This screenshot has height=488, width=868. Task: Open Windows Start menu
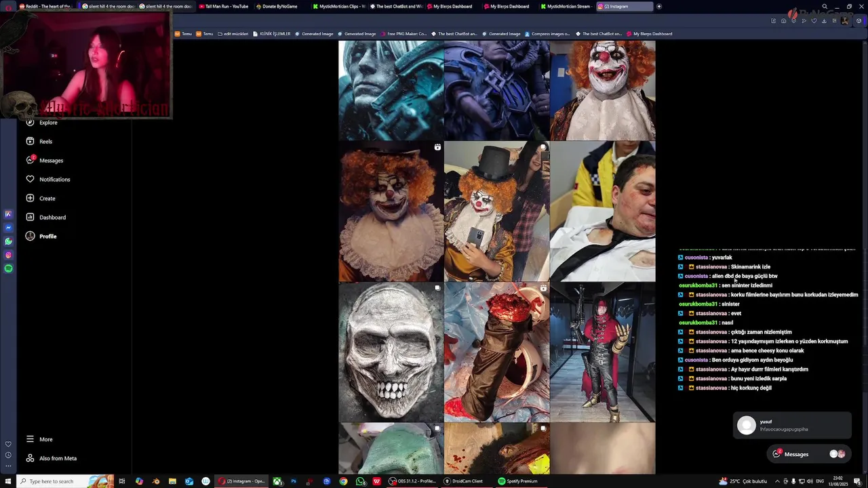pos(8,481)
